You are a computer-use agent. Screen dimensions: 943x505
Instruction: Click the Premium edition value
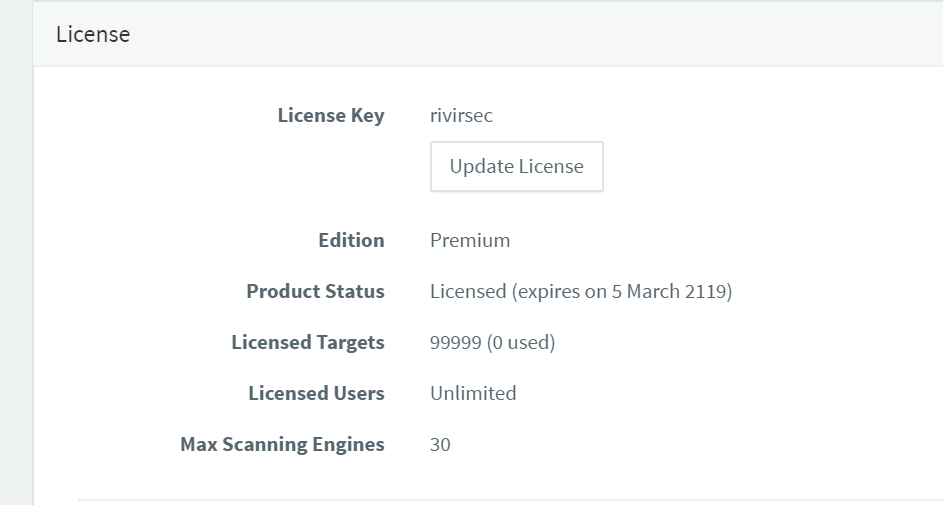[x=470, y=240]
